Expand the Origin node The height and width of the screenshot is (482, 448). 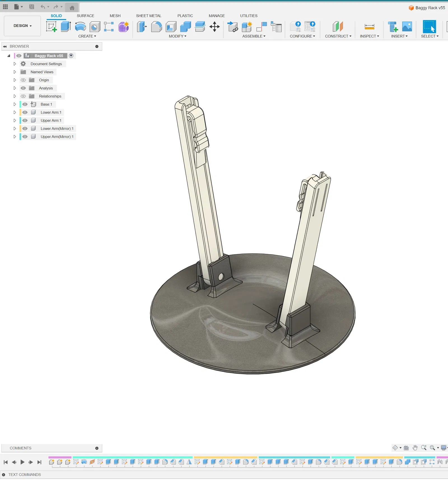click(15, 80)
